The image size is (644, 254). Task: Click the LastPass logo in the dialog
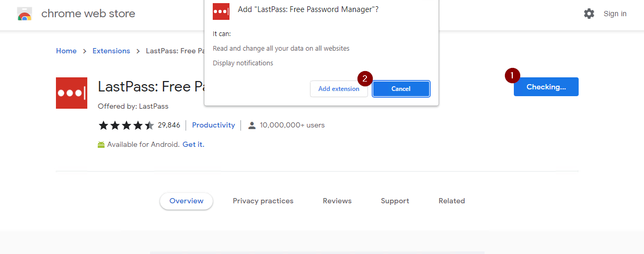point(221,11)
